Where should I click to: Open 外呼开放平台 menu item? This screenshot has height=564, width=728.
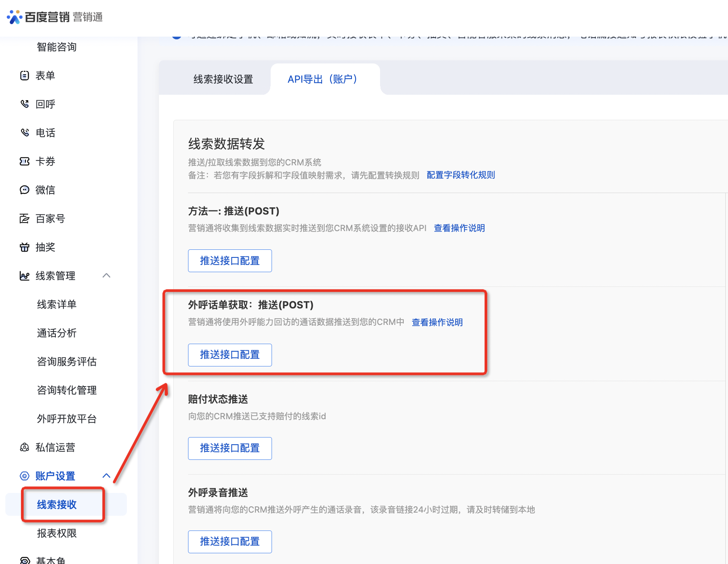(x=67, y=419)
